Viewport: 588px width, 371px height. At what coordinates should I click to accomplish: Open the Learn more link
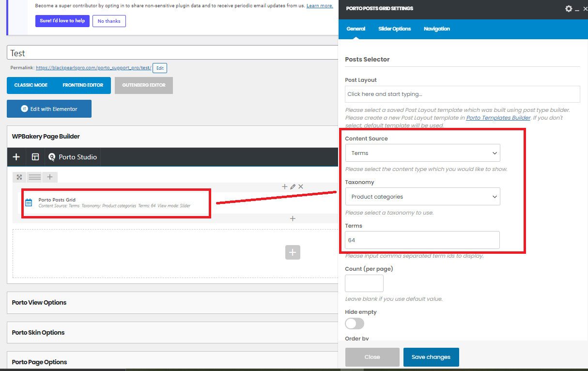(320, 6)
